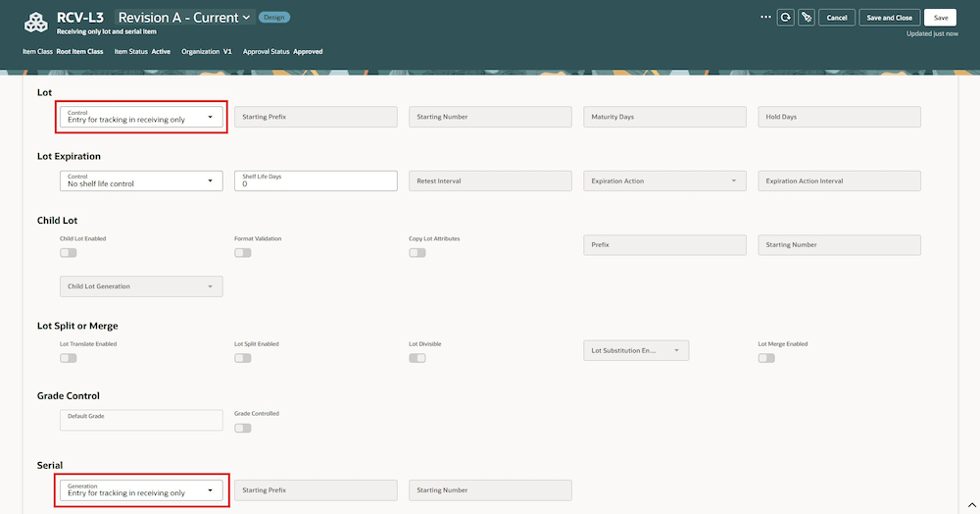Open the Serial Generation dropdown
Image resolution: width=980 pixels, height=514 pixels.
click(x=141, y=490)
